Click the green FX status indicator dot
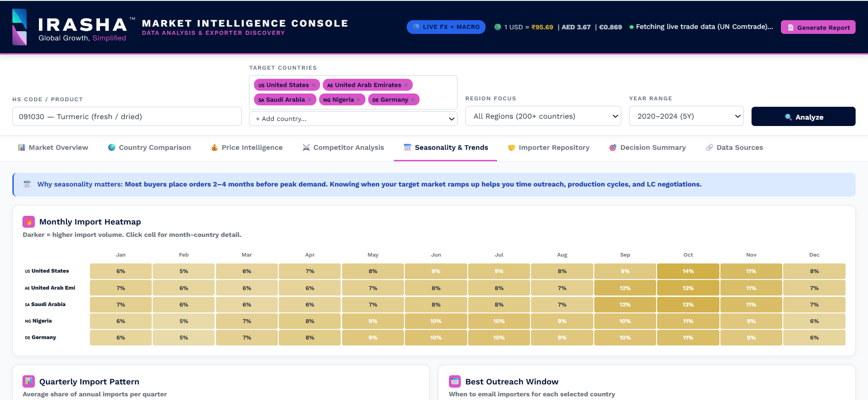This screenshot has width=868, height=400. pyautogui.click(x=498, y=27)
